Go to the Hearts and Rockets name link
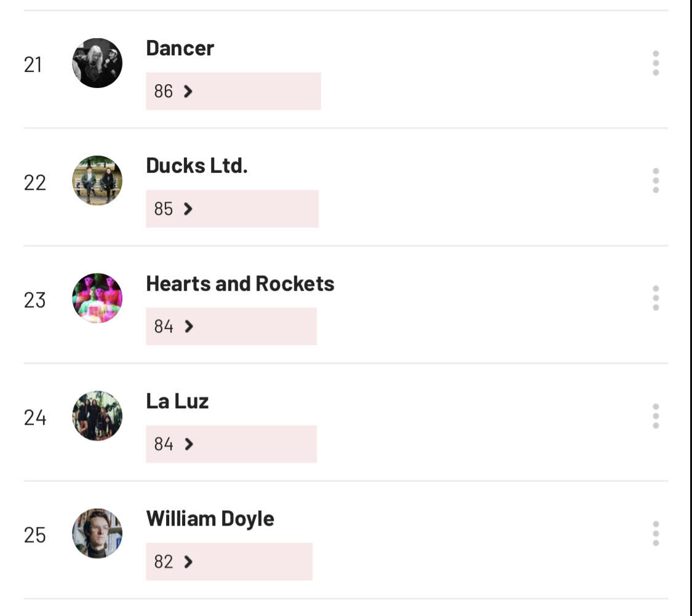692x616 pixels. [240, 284]
